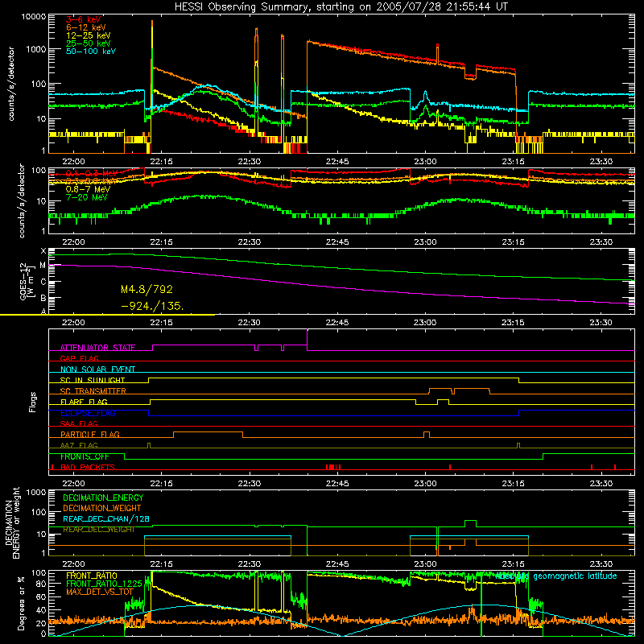The image size is (644, 644).
Task: Select the orange 6-12 keV legend label
Action: pyautogui.click(x=86, y=27)
